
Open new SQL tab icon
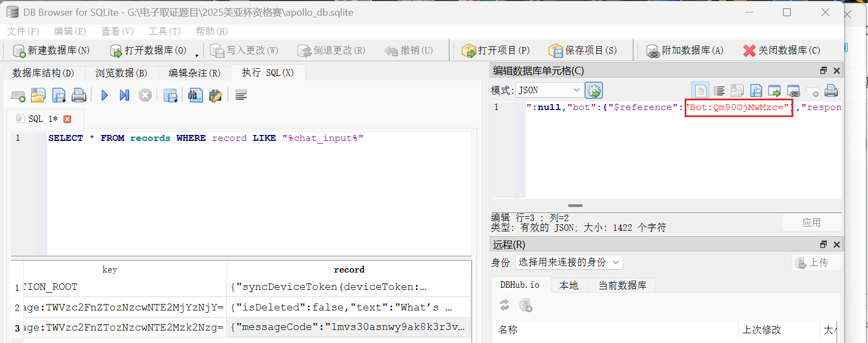tap(18, 96)
